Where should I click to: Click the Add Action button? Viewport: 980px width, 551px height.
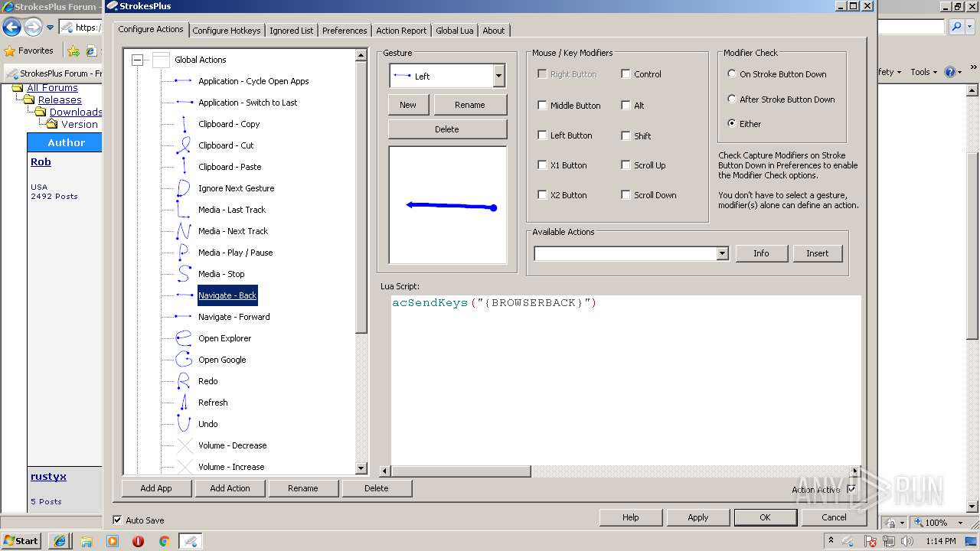[x=230, y=488]
